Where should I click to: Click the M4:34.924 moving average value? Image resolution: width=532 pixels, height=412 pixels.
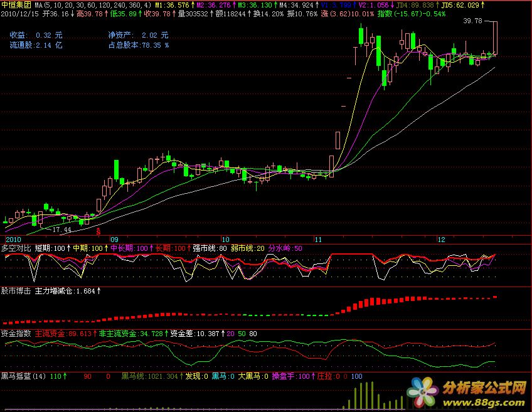(x=299, y=5)
